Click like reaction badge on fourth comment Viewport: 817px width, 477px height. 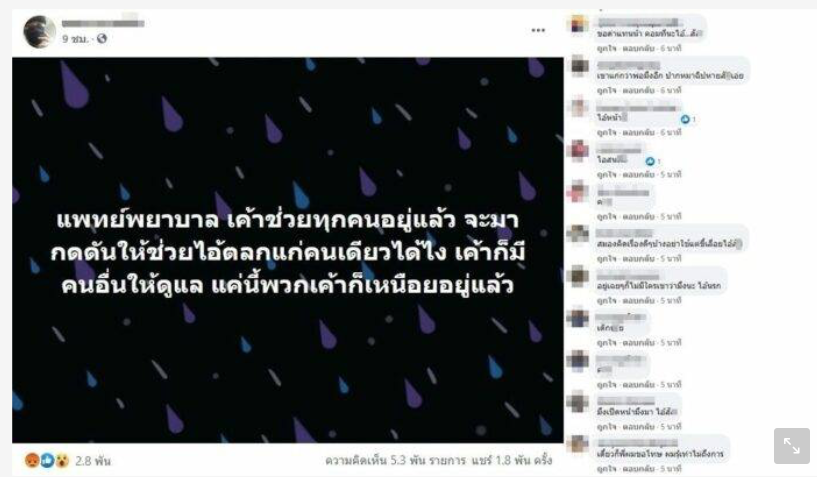[x=650, y=162]
